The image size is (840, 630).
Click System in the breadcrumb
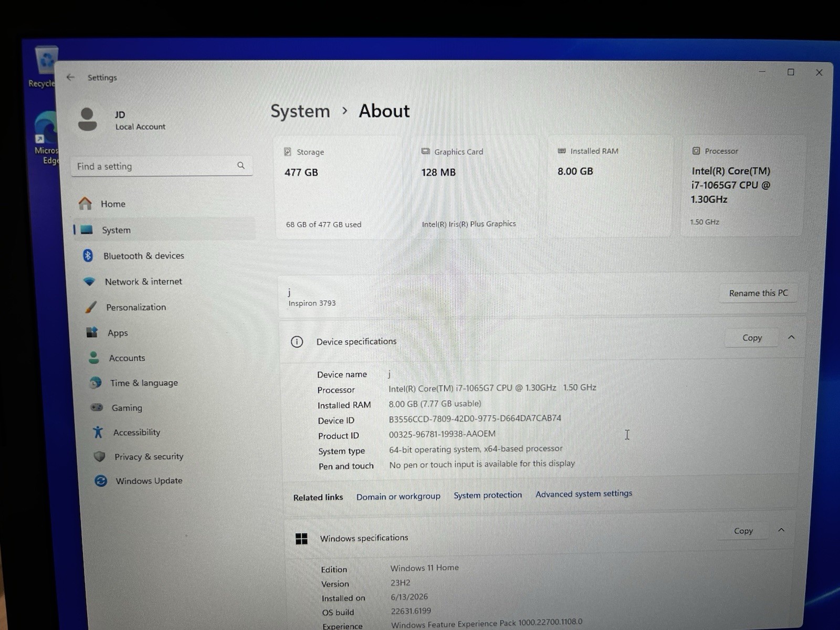[300, 111]
